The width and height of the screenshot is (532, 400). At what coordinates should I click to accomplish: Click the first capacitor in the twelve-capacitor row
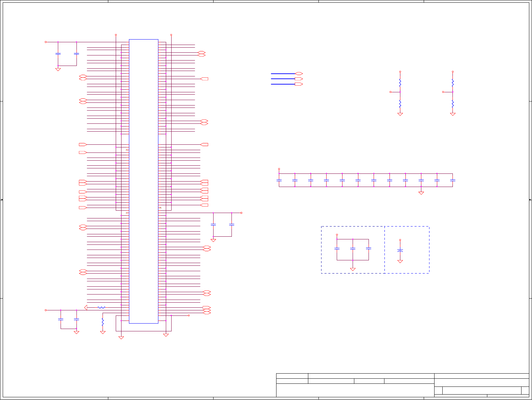279,181
